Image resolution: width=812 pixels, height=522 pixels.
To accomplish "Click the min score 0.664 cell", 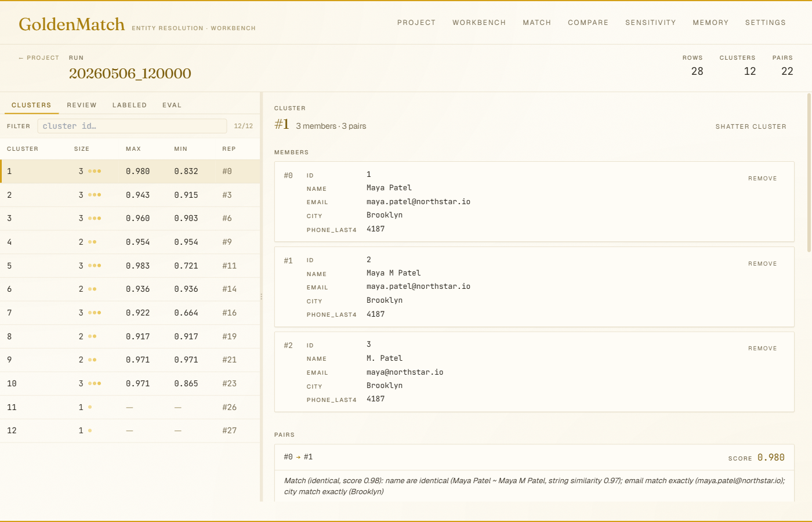I will 186,313.
